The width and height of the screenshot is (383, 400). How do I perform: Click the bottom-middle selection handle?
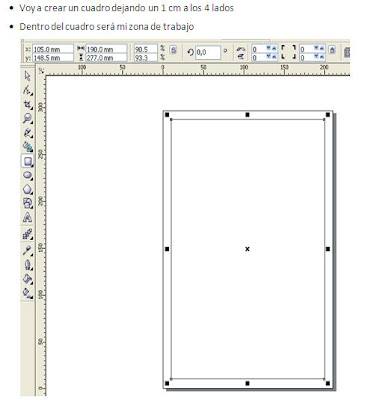(247, 384)
